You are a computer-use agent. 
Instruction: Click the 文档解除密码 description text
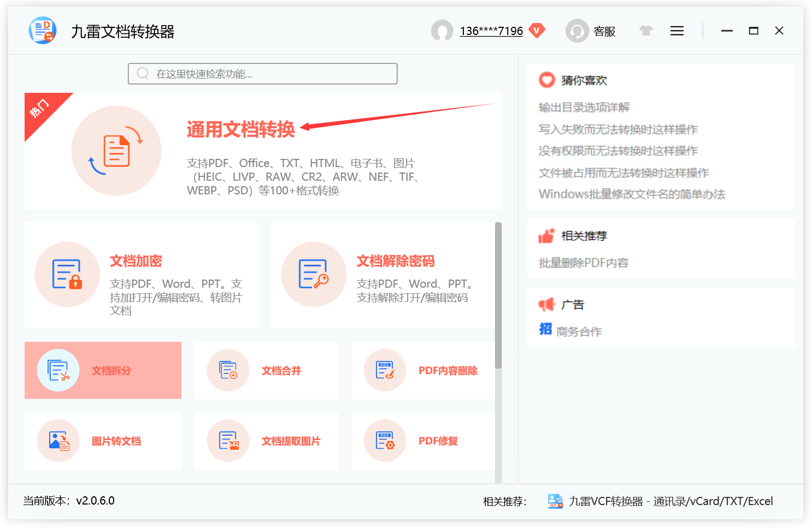[x=415, y=290]
